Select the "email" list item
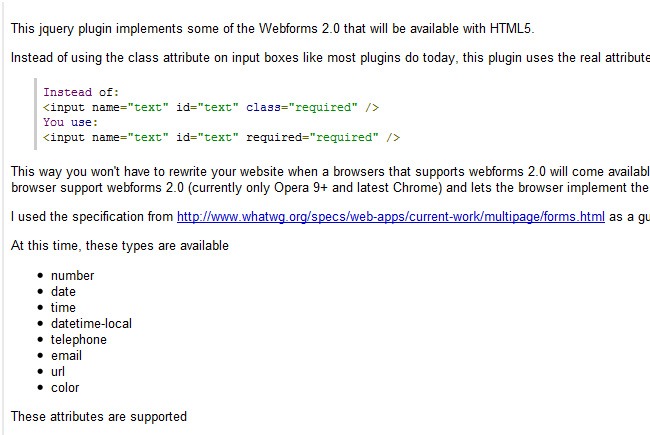Image resolution: width=650 pixels, height=435 pixels. pyautogui.click(x=66, y=355)
